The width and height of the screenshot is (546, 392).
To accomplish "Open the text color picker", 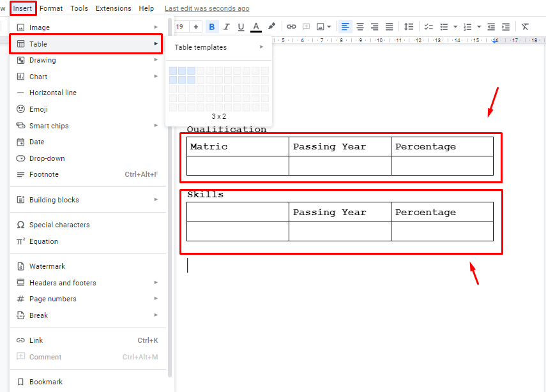I will 256,27.
